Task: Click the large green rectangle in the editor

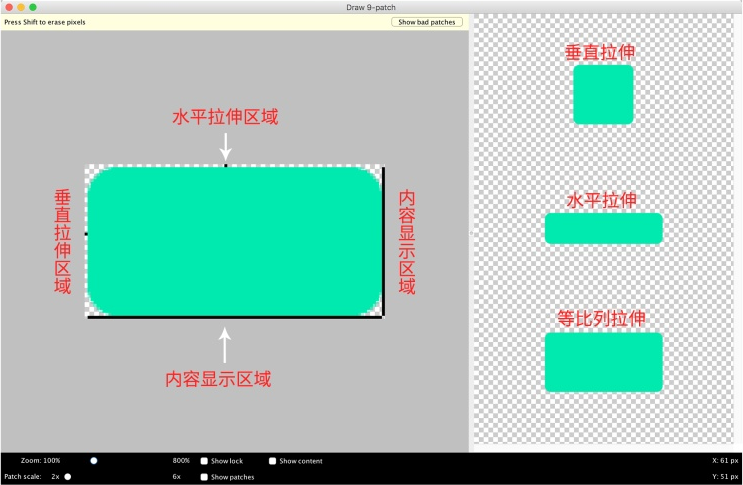Action: [234, 241]
